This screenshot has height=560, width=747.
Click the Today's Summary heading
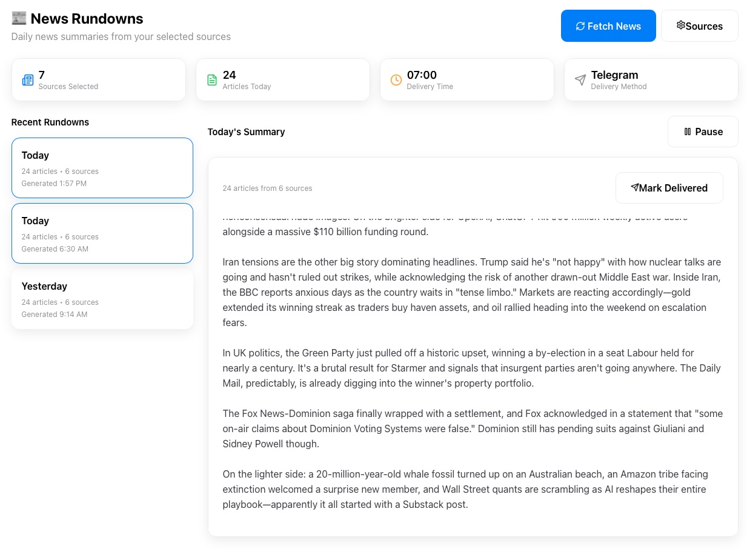click(246, 132)
